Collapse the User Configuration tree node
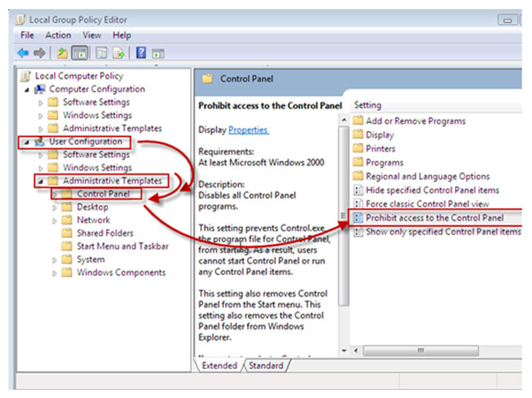The height and width of the screenshot is (398, 532). click(x=25, y=142)
